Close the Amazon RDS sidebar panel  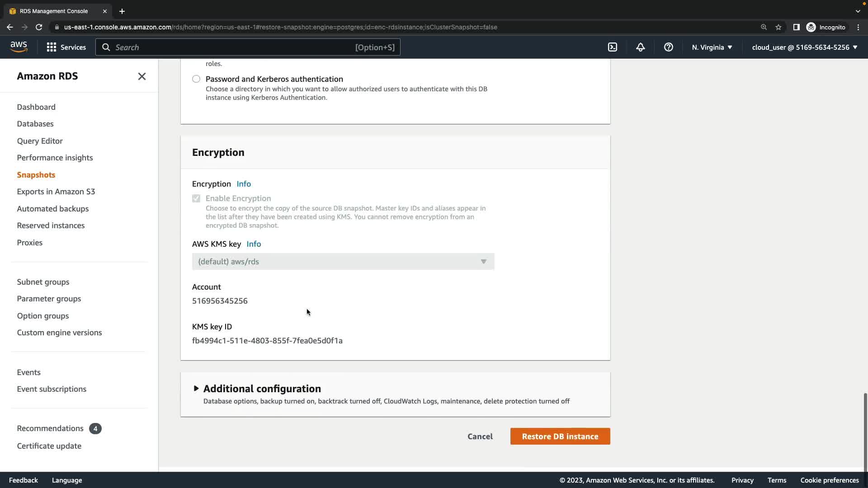point(142,76)
